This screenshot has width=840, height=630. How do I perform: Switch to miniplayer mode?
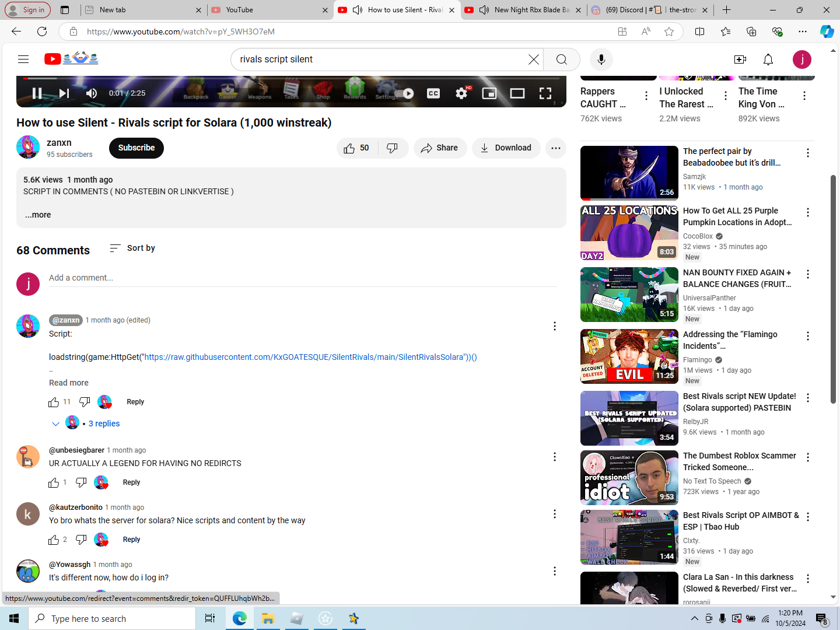489,93
